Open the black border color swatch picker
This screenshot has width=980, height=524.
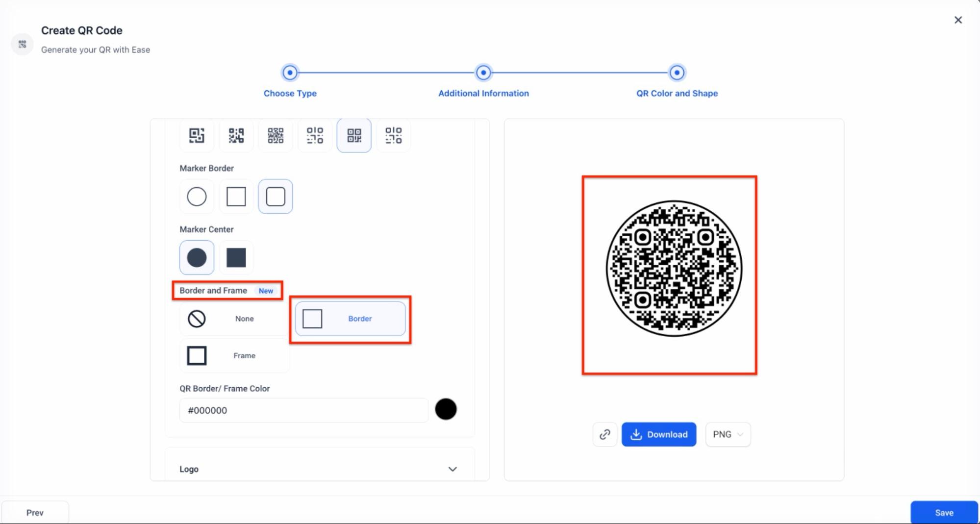click(446, 409)
